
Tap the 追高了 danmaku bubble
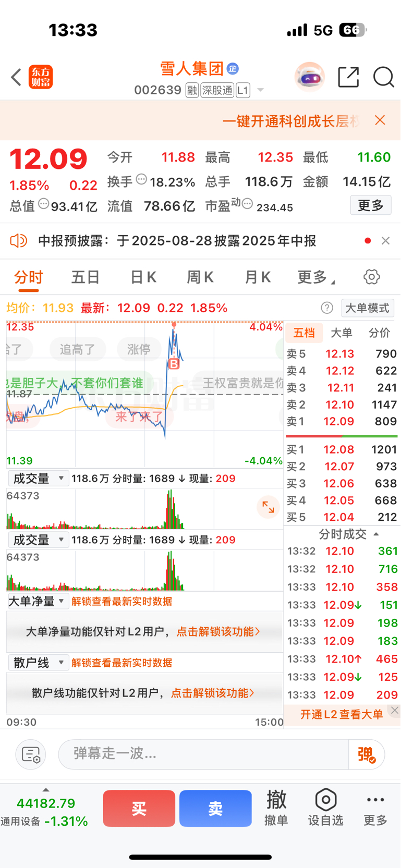[78, 349]
